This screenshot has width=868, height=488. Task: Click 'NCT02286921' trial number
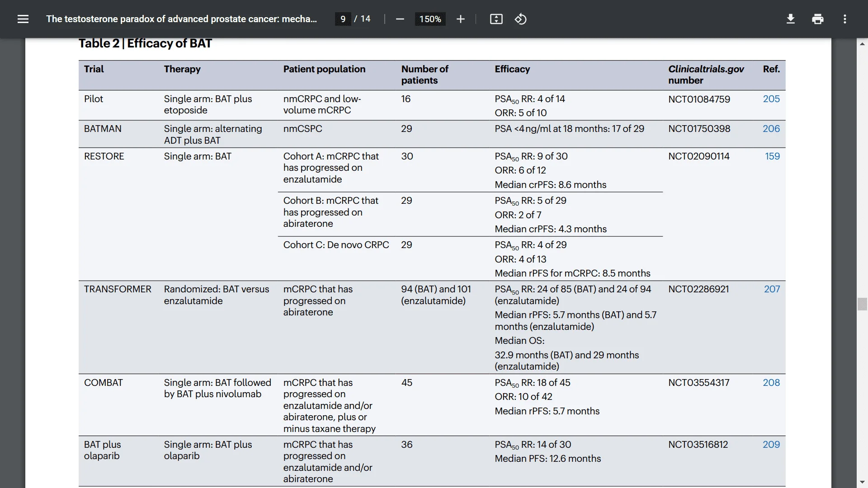click(x=698, y=289)
